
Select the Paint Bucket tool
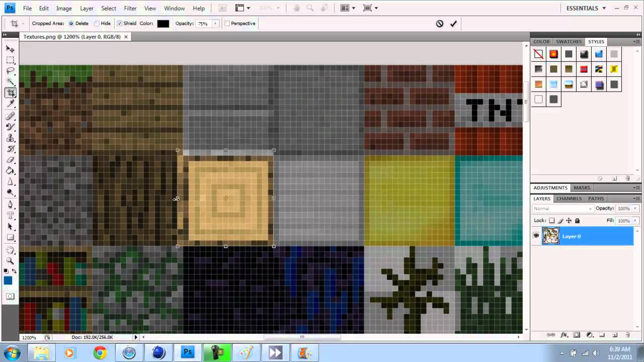click(10, 171)
